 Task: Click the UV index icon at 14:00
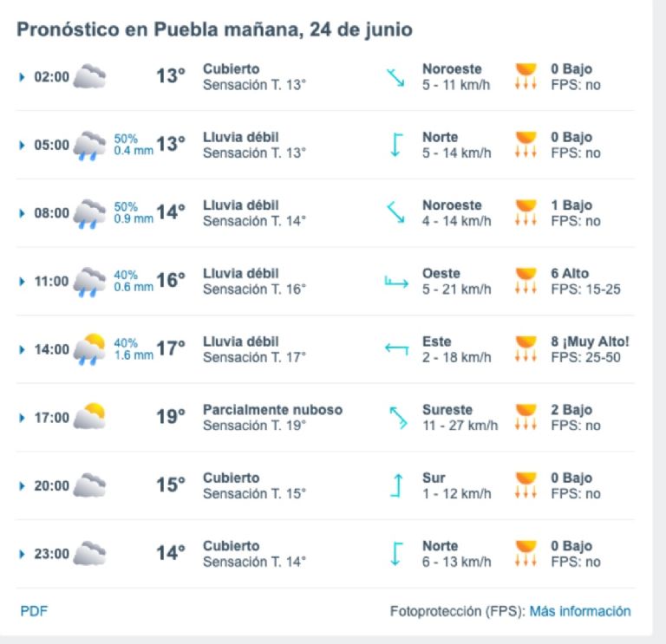click(x=526, y=349)
